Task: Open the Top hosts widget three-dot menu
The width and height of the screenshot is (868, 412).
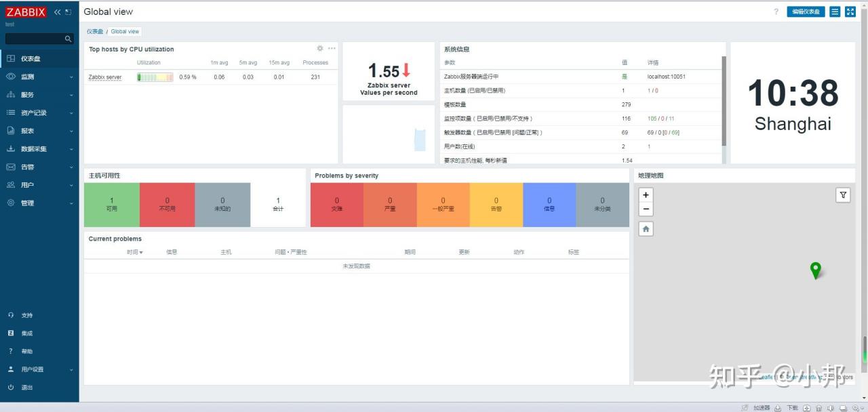Action: click(x=332, y=48)
